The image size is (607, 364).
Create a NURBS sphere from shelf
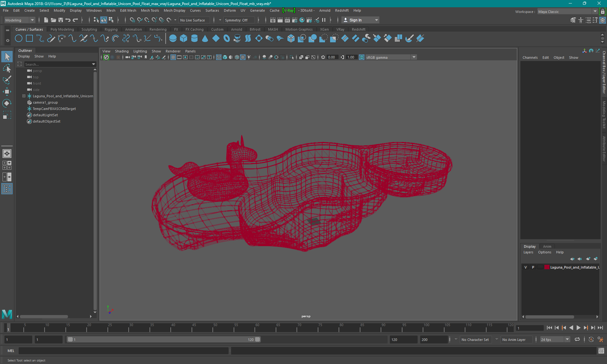173,39
